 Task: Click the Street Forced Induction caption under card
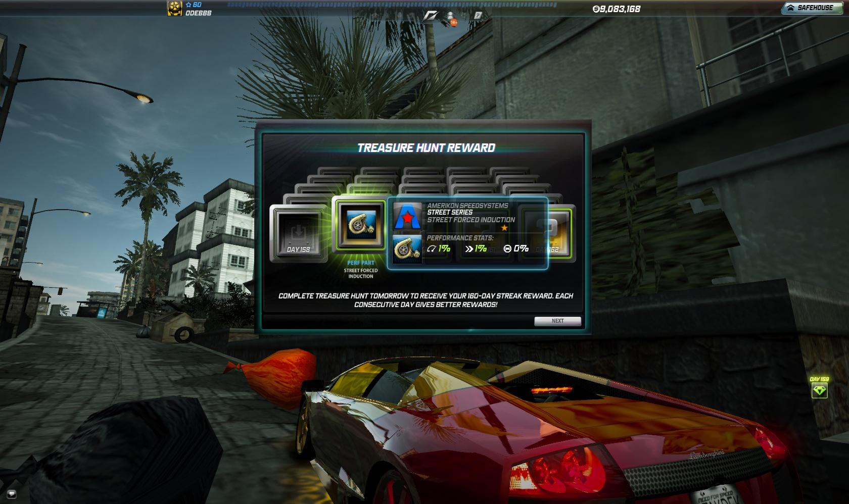click(361, 273)
